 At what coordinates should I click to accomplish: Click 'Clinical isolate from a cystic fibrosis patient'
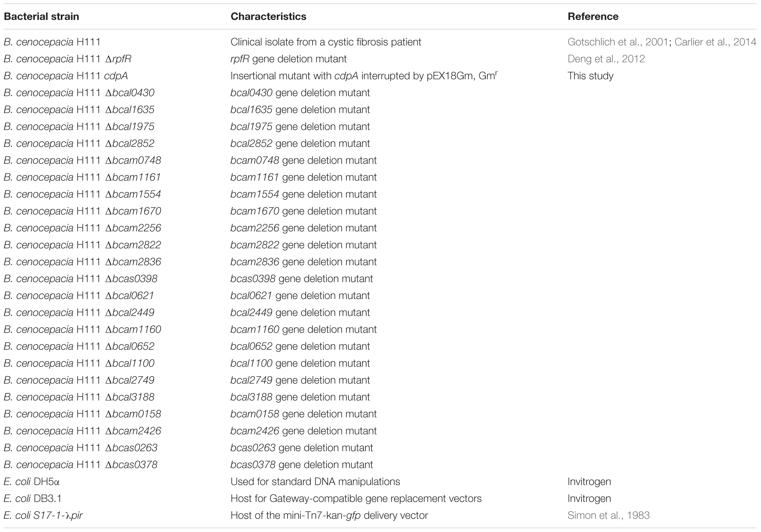[x=326, y=42]
